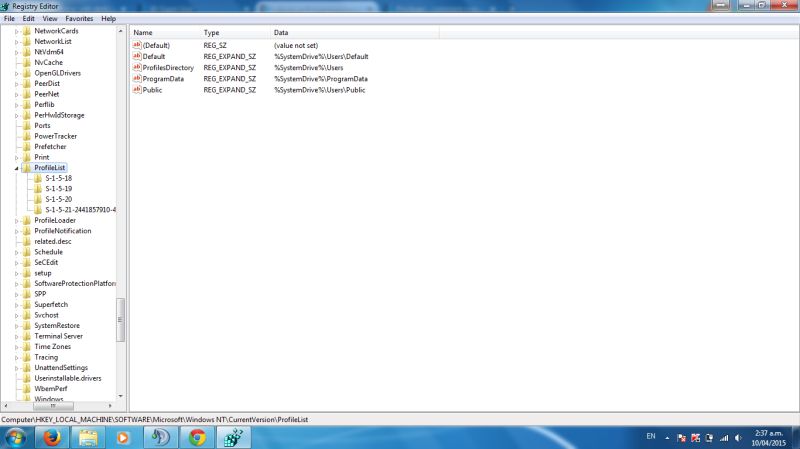Click the S-1-5-18 folder icon

pyautogui.click(x=38, y=178)
